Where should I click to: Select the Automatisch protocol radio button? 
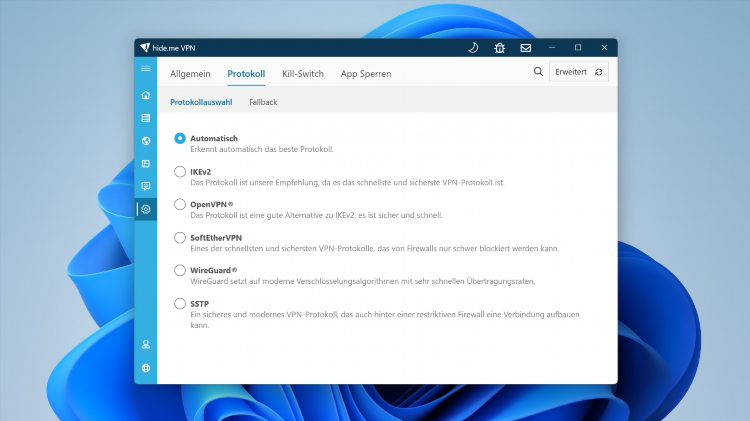tap(180, 138)
